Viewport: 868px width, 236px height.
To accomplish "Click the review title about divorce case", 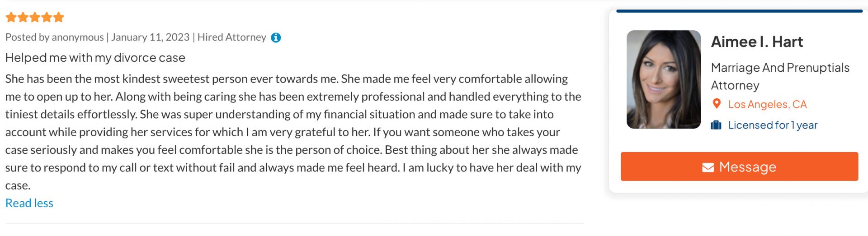I will point(95,58).
